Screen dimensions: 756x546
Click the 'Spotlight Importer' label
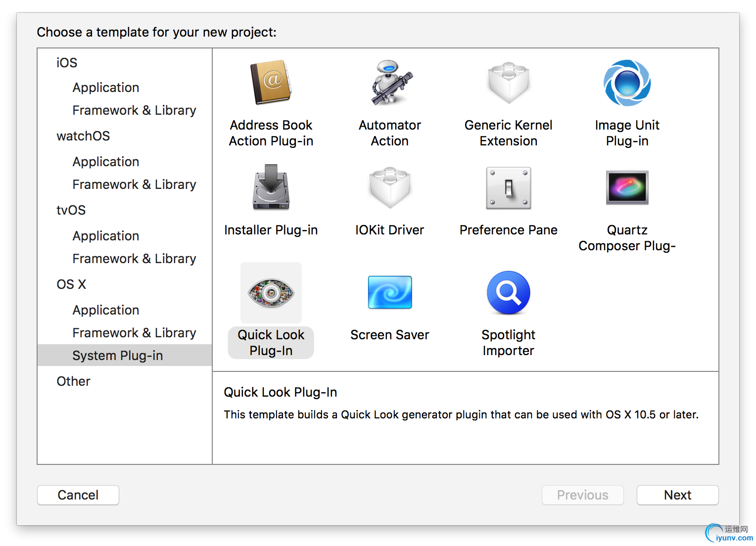(509, 343)
